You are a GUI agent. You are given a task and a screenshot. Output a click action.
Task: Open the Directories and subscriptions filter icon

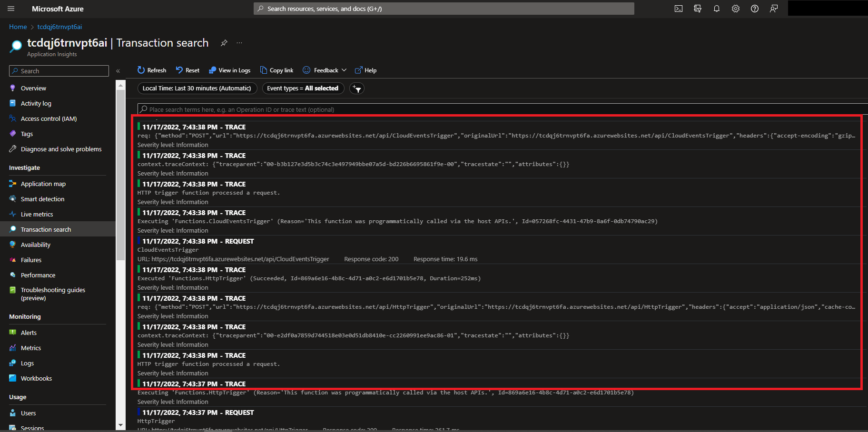coord(698,9)
